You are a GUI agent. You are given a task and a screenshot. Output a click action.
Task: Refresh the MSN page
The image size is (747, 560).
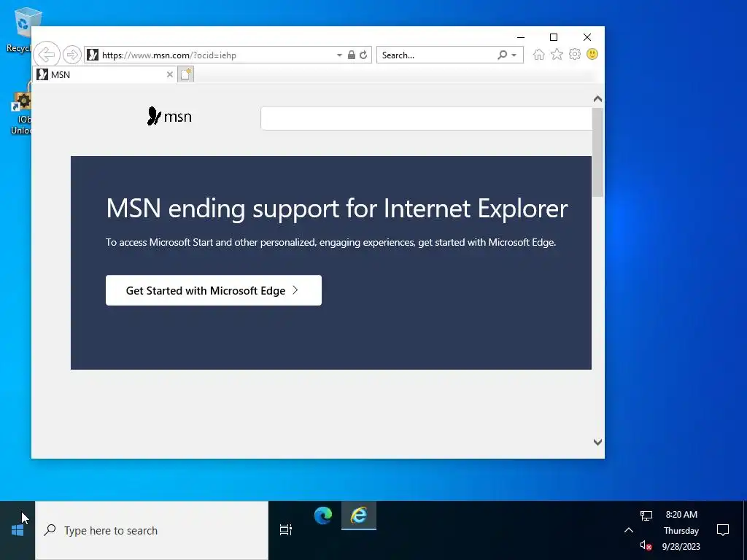click(x=363, y=55)
